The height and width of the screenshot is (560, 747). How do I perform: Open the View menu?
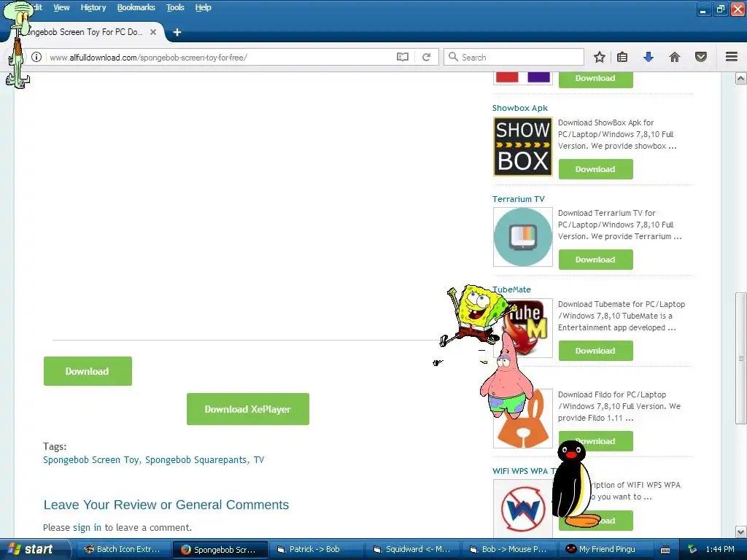61,7
